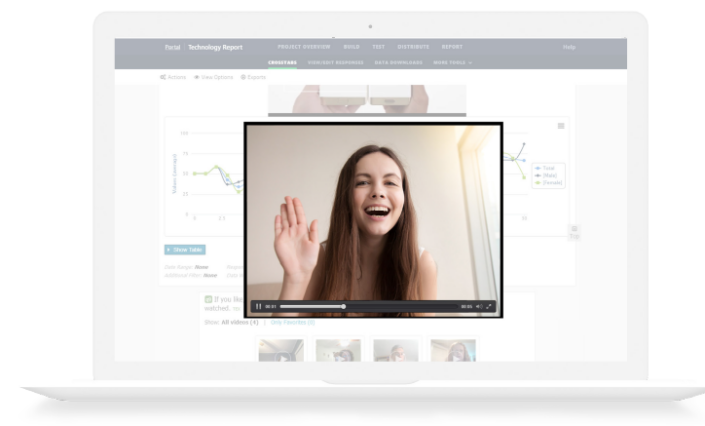Open the first video thumbnail
Viewport: 705px width, 426px height.
280,350
